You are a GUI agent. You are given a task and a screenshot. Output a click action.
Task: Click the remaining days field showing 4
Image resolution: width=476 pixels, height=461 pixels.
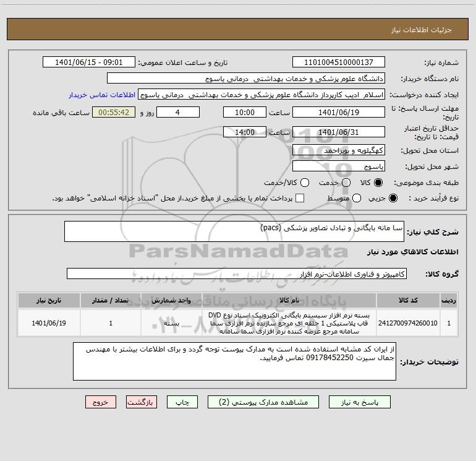click(x=178, y=112)
